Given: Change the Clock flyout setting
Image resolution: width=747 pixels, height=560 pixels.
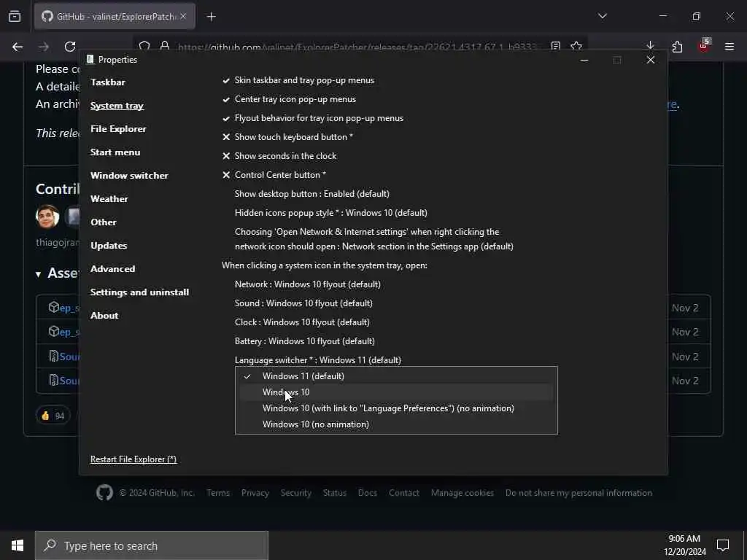Looking at the screenshot, I should coord(302,322).
